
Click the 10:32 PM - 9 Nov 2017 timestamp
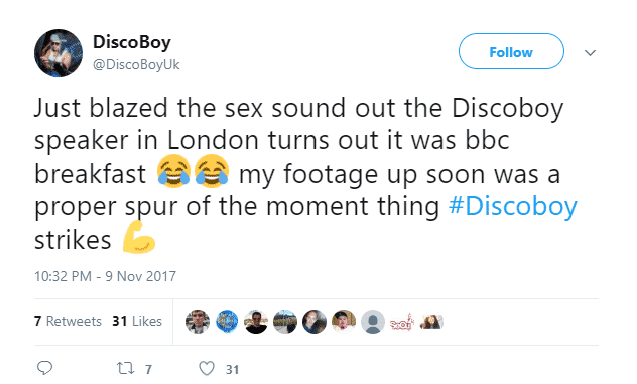(105, 276)
